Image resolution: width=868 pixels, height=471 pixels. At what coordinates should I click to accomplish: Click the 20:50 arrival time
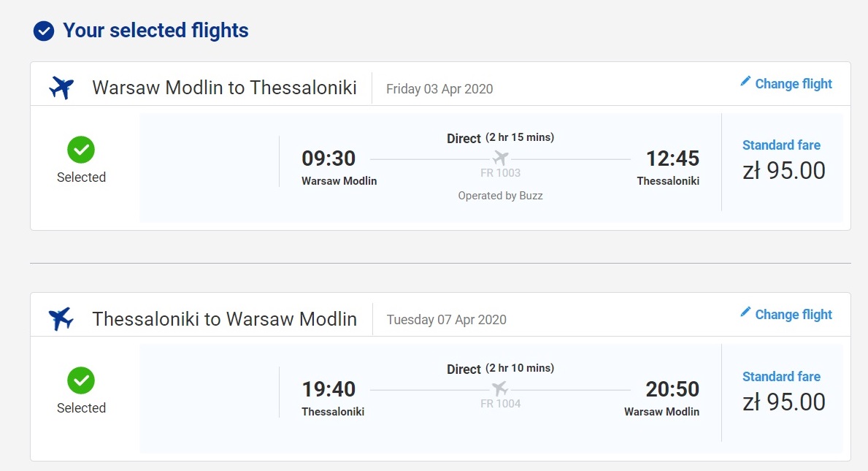tap(672, 389)
